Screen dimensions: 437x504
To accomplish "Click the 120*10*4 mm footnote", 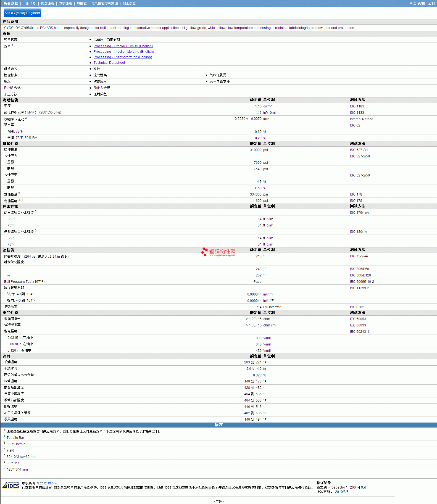I will [x=17, y=469].
